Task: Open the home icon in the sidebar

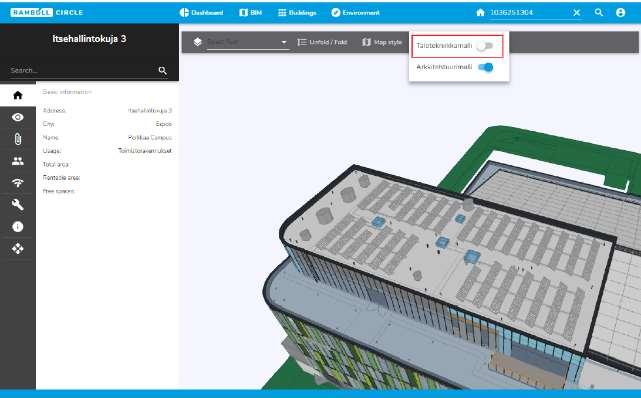Action: (18, 95)
